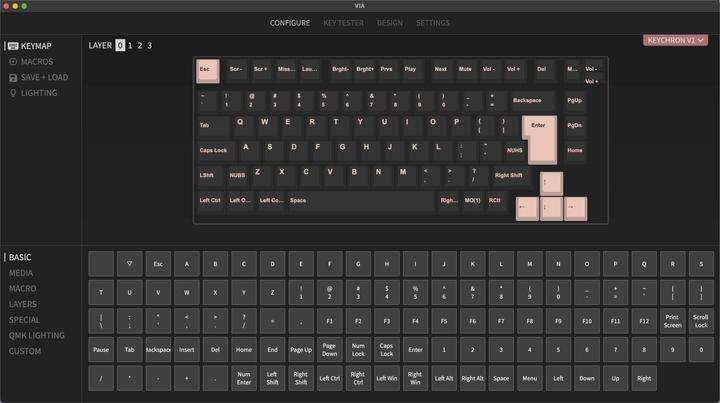The width and height of the screenshot is (720, 403).
Task: Choose the Left Win keycode
Action: (387, 379)
